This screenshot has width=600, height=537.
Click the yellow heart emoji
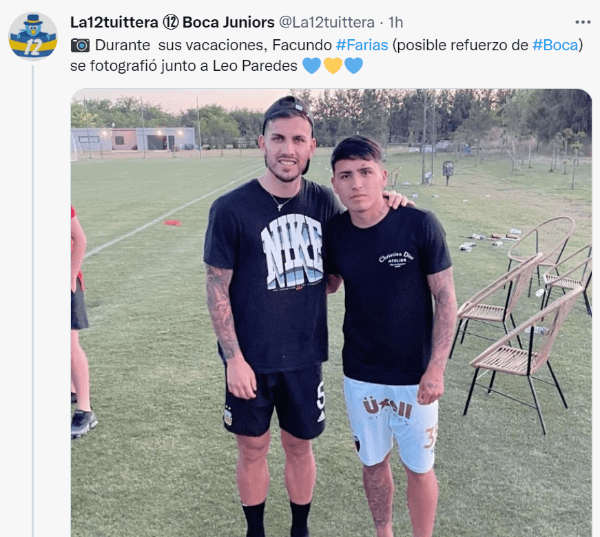pos(333,66)
